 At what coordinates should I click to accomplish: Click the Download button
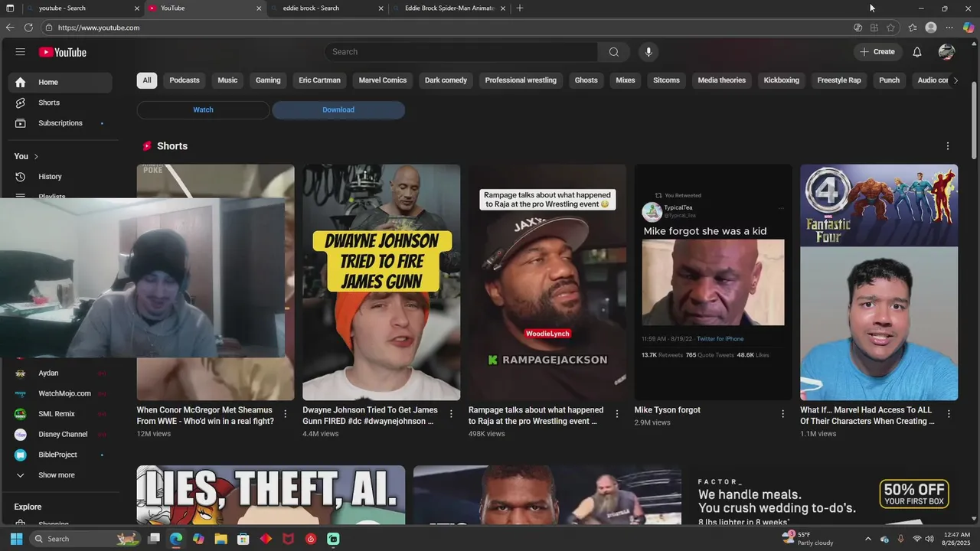pos(338,109)
